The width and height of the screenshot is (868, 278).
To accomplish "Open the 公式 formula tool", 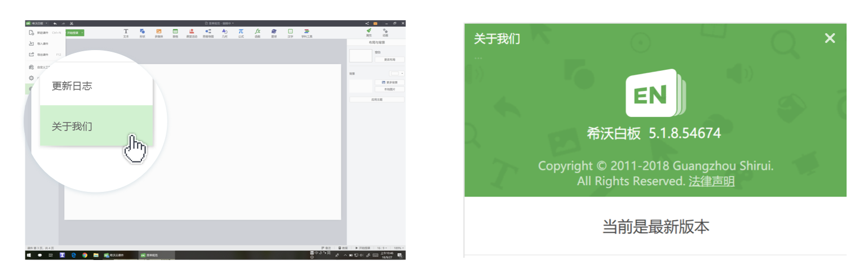I will coord(241,33).
